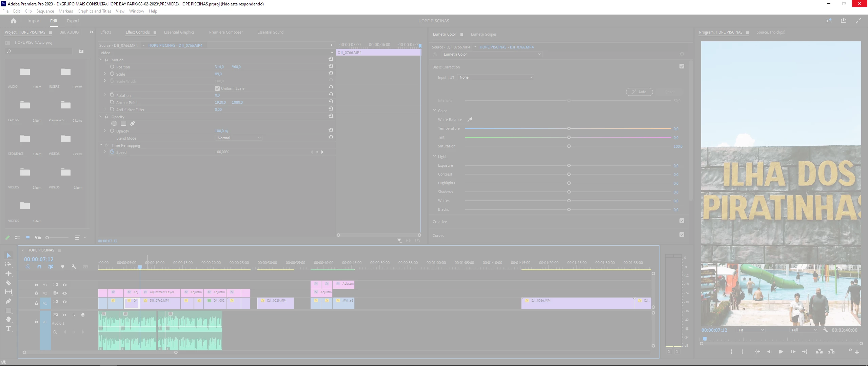Collapse the Motion effect group
The width and height of the screenshot is (868, 366).
point(101,60)
